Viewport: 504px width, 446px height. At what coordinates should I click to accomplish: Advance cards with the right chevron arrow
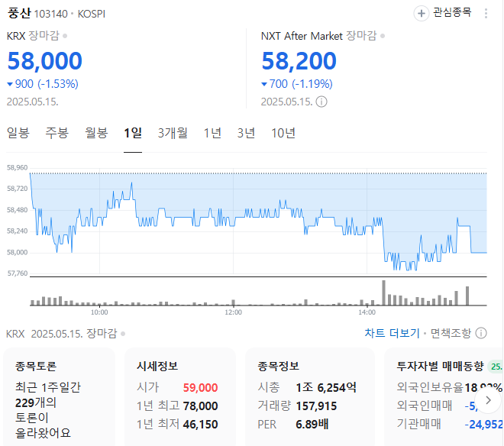pyautogui.click(x=488, y=400)
